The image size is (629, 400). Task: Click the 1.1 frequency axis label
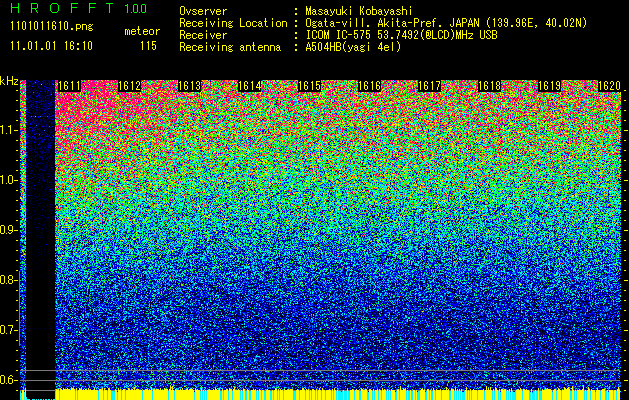[9, 130]
